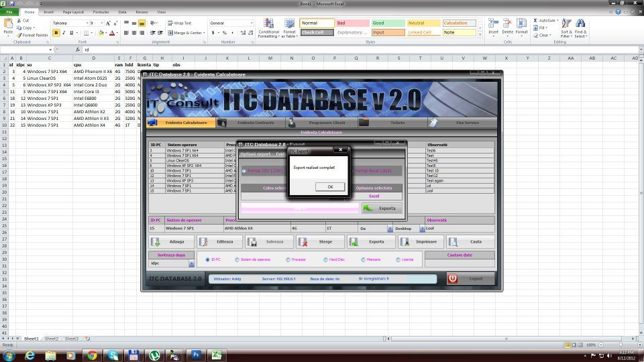Open the Tahoma font name dropdown

pos(85,23)
